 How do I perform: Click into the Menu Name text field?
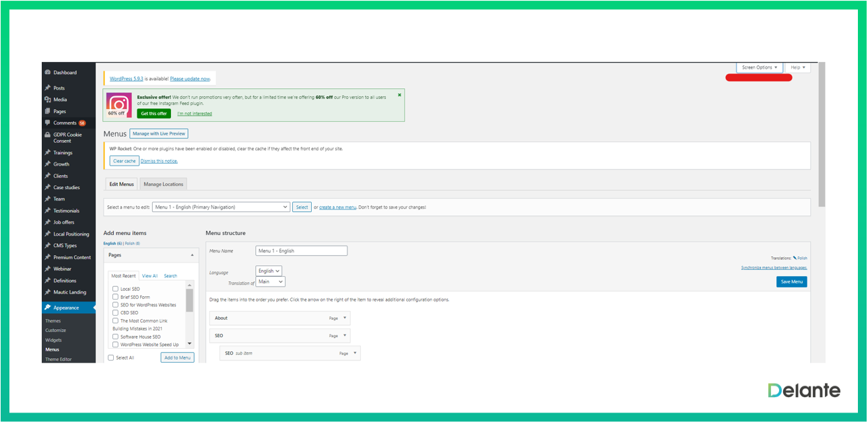(x=301, y=251)
